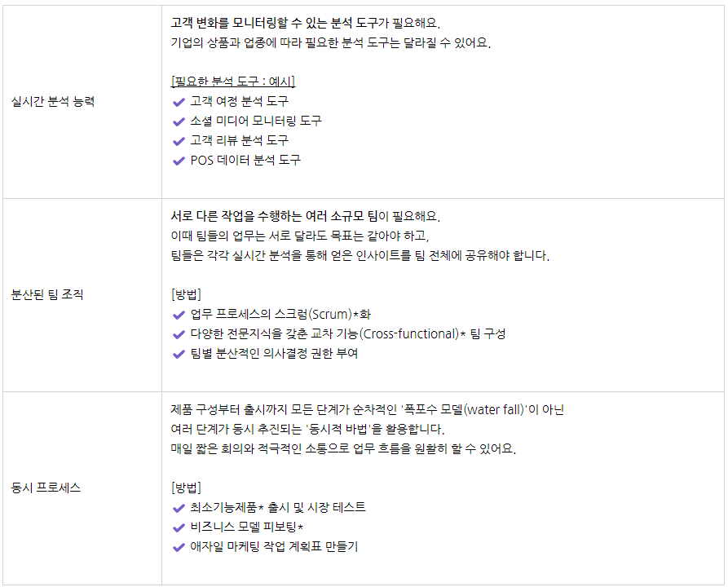Click the text 폭포수 모델(water fall)
The height and width of the screenshot is (587, 728).
(x=465, y=409)
